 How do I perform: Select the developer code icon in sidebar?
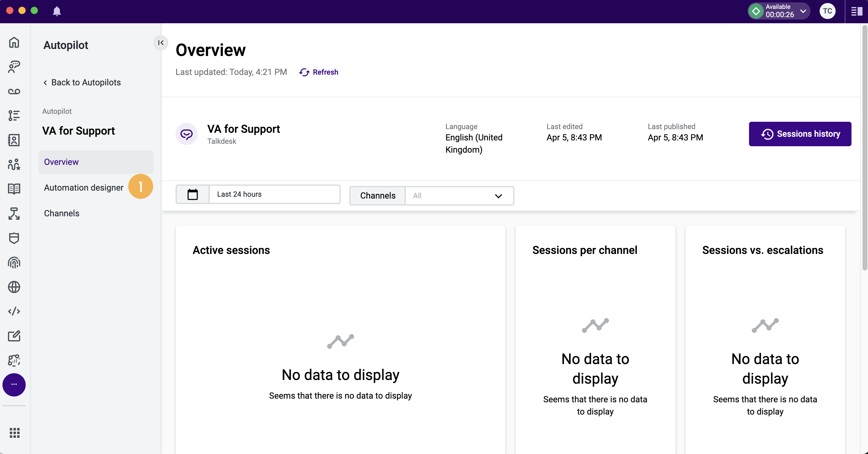click(x=14, y=311)
